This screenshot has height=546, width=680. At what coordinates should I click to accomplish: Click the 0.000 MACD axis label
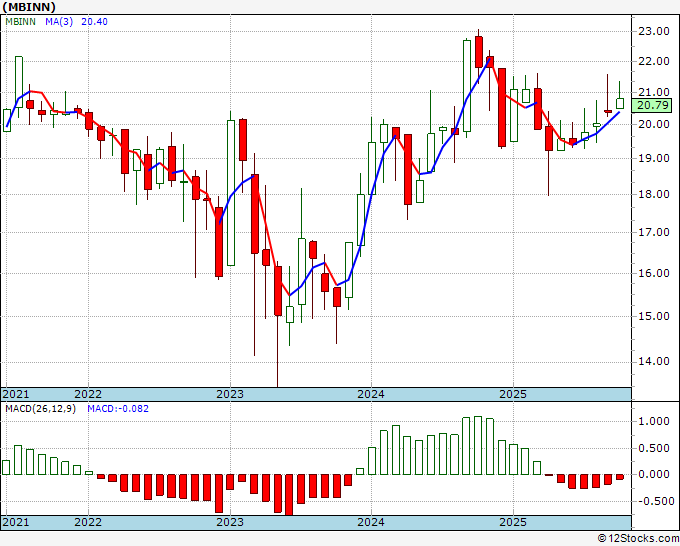coord(654,474)
